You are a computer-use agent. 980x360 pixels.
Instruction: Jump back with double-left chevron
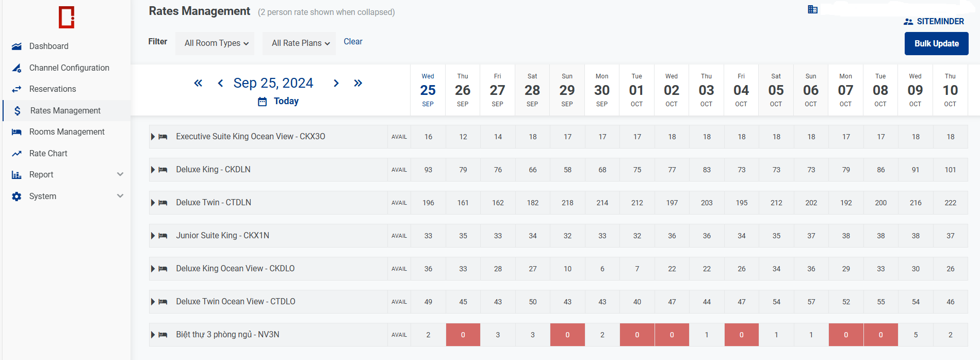198,83
